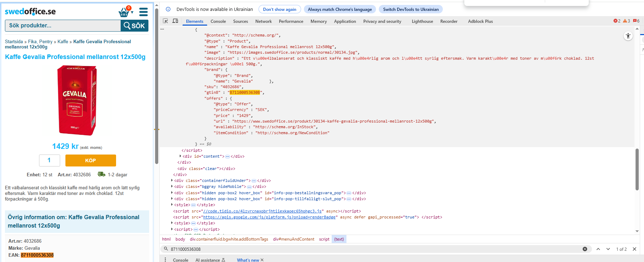This screenshot has height=262, width=644.
Task: Click the red errors count icon
Action: click(617, 21)
